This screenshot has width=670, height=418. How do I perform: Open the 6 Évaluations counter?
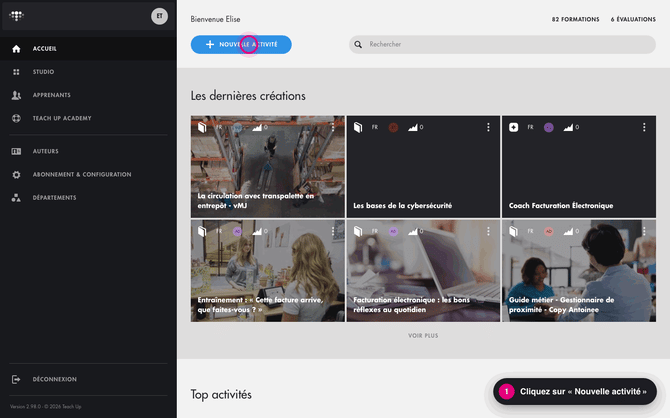633,19
